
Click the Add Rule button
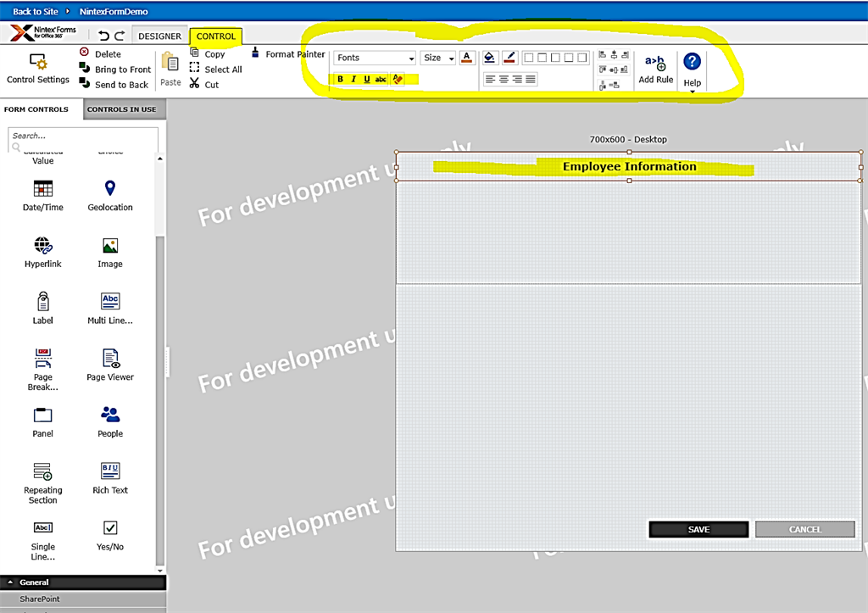[x=655, y=70]
